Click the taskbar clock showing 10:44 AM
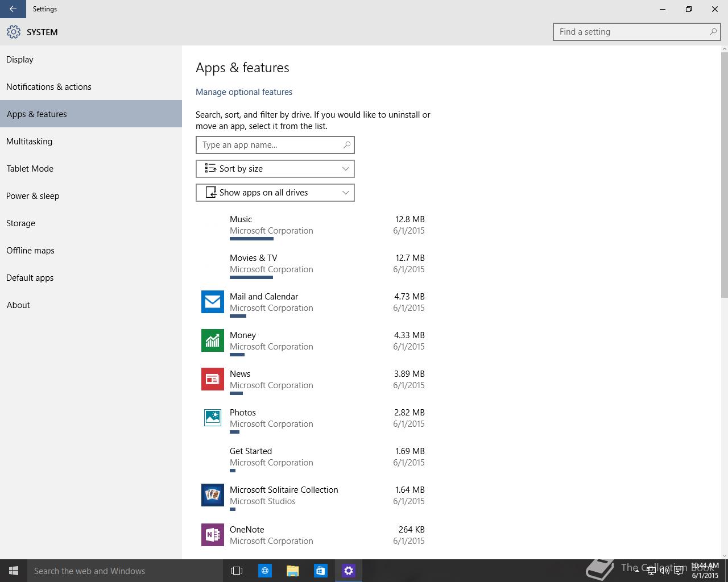Screen dimensions: 728x582 pos(705,571)
